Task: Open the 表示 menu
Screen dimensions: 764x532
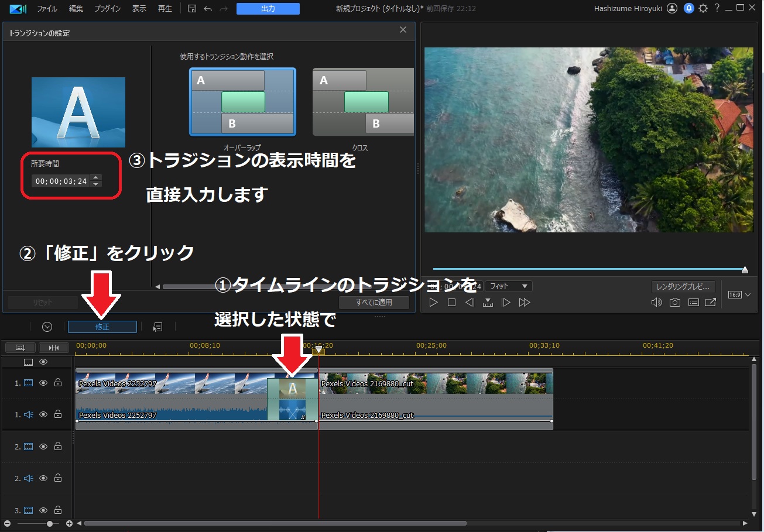Action: coord(139,9)
